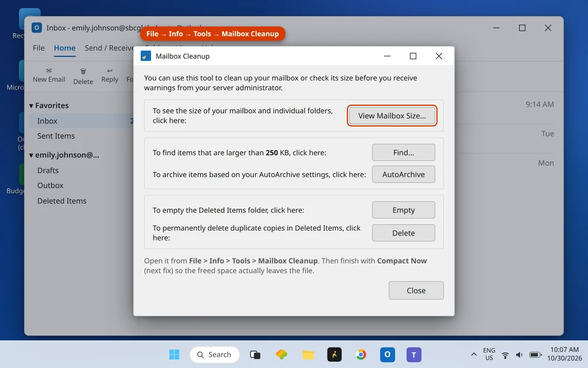Click the Delete trash icon in the ribbon
The width and height of the screenshot is (588, 368).
coord(83,71)
